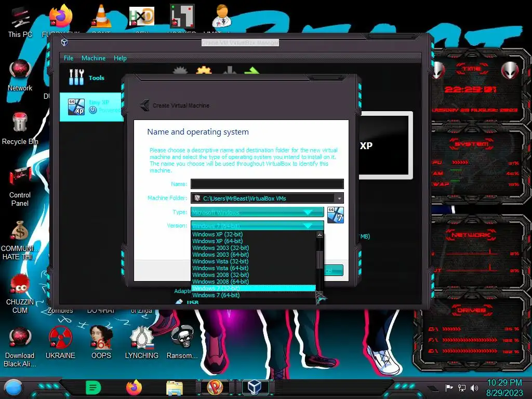This screenshot has width=532, height=399.
Task: Open File Explorer from the taskbar
Action: point(175,388)
